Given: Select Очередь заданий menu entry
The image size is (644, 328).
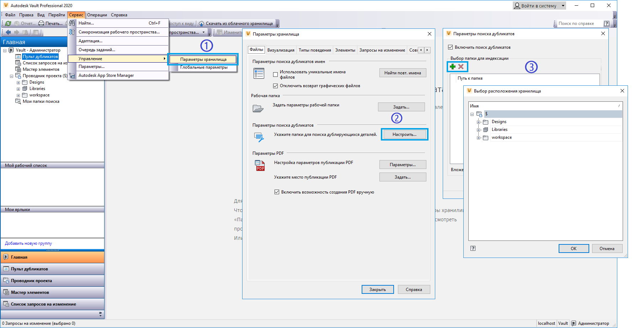Looking at the screenshot, I should [x=97, y=50].
